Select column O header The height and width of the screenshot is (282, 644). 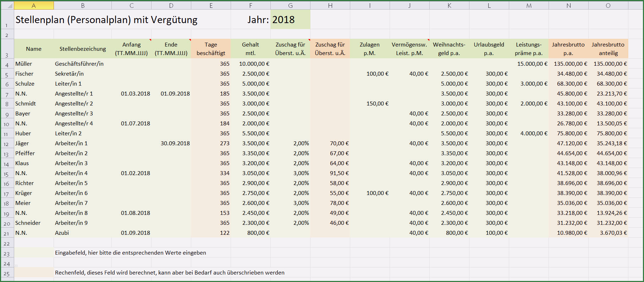pos(608,5)
